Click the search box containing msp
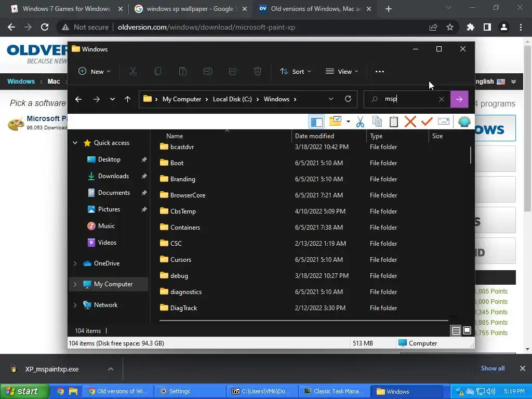This screenshot has height=399, width=532. click(406, 99)
